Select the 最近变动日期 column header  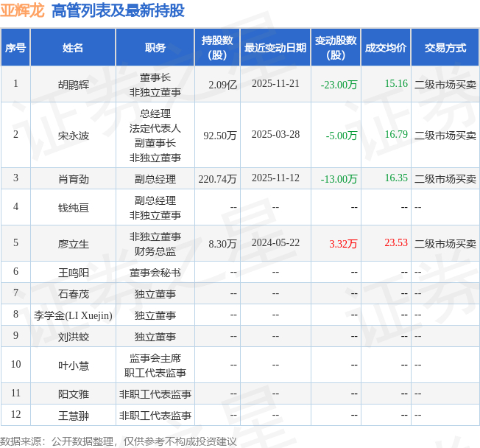[x=275, y=47]
